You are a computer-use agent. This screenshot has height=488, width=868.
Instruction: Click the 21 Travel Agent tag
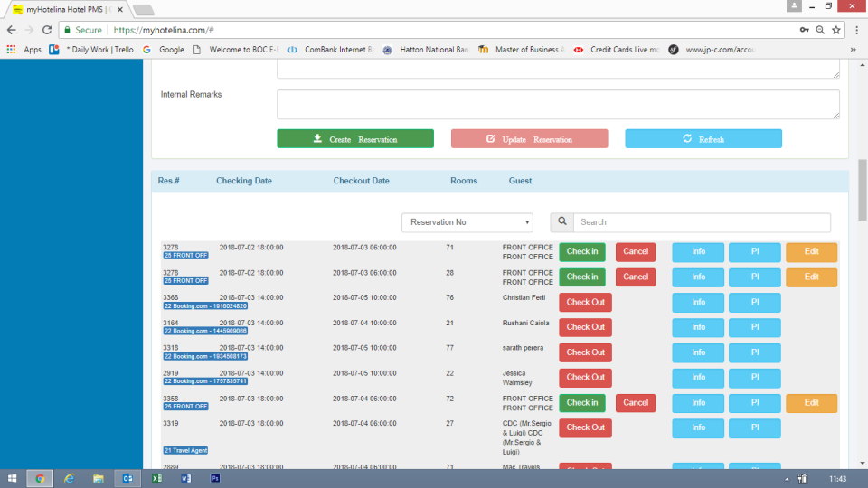(185, 450)
